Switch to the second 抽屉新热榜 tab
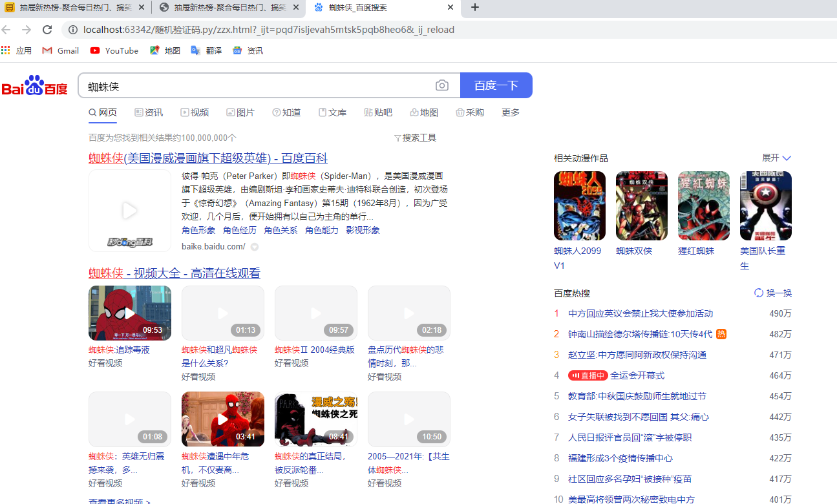837x504 pixels. click(x=229, y=8)
